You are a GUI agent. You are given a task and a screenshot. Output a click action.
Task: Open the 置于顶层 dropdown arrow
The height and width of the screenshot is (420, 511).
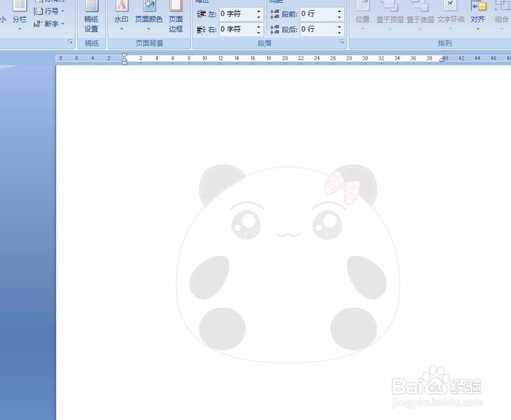coord(390,29)
